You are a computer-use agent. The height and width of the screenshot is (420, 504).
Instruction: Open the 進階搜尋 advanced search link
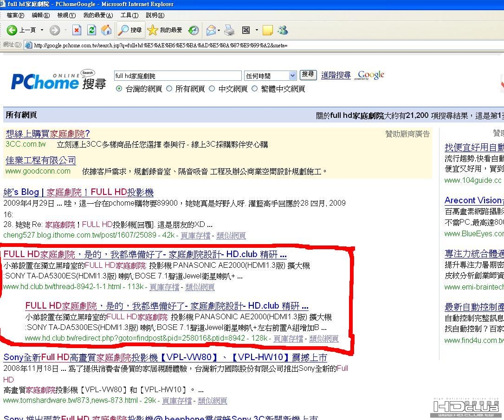pos(336,75)
